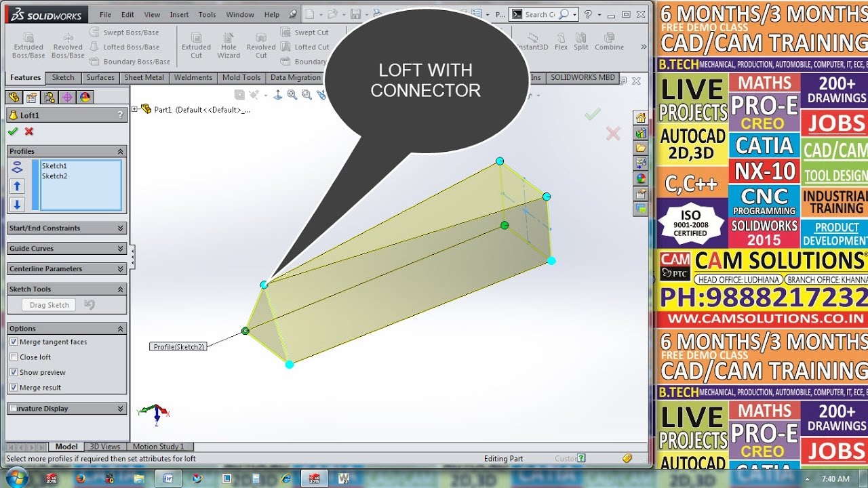Image resolution: width=868 pixels, height=488 pixels.
Task: Open the Insert menu
Action: [x=179, y=14]
